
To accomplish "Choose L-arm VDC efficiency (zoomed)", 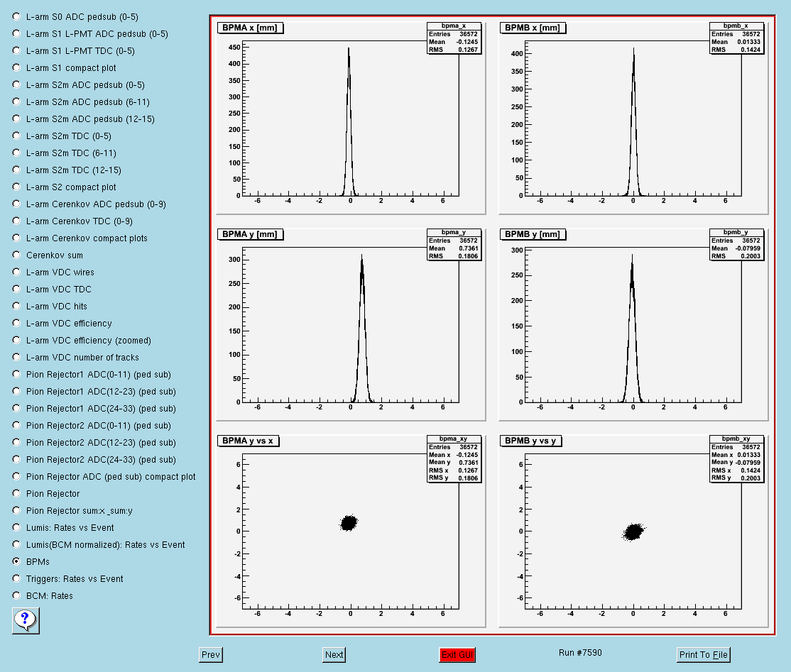I will (x=16, y=341).
